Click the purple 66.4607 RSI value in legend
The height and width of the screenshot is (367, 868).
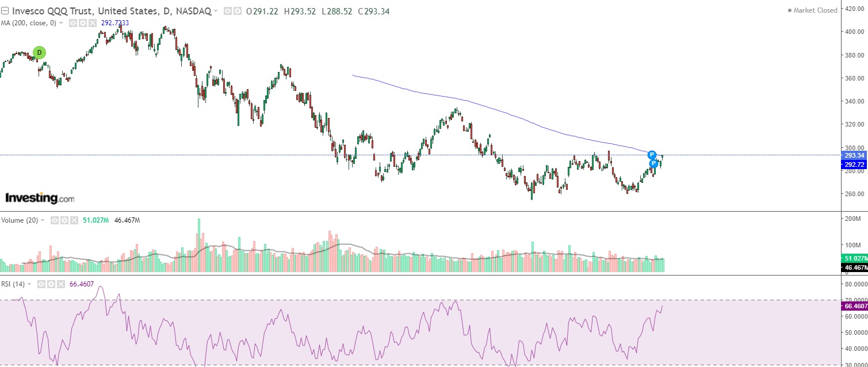82,284
